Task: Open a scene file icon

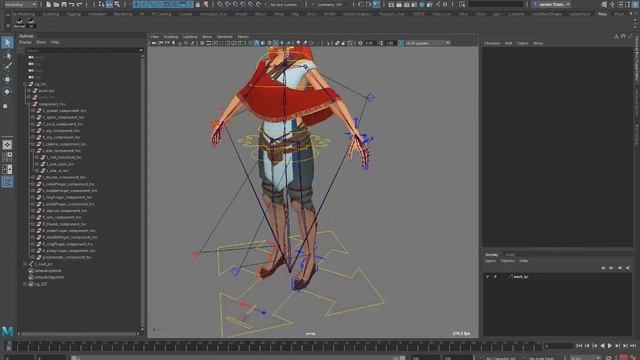Action: pos(56,4)
